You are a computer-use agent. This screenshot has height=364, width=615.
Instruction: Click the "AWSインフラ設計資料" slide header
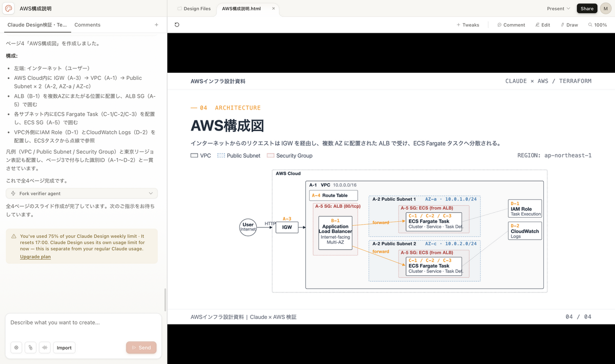tap(218, 81)
